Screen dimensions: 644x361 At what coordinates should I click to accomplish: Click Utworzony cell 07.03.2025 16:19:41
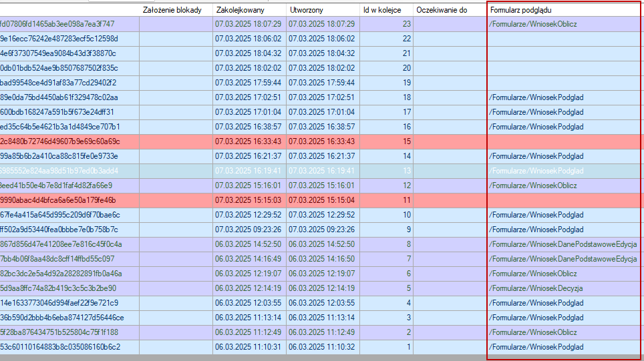click(x=323, y=171)
